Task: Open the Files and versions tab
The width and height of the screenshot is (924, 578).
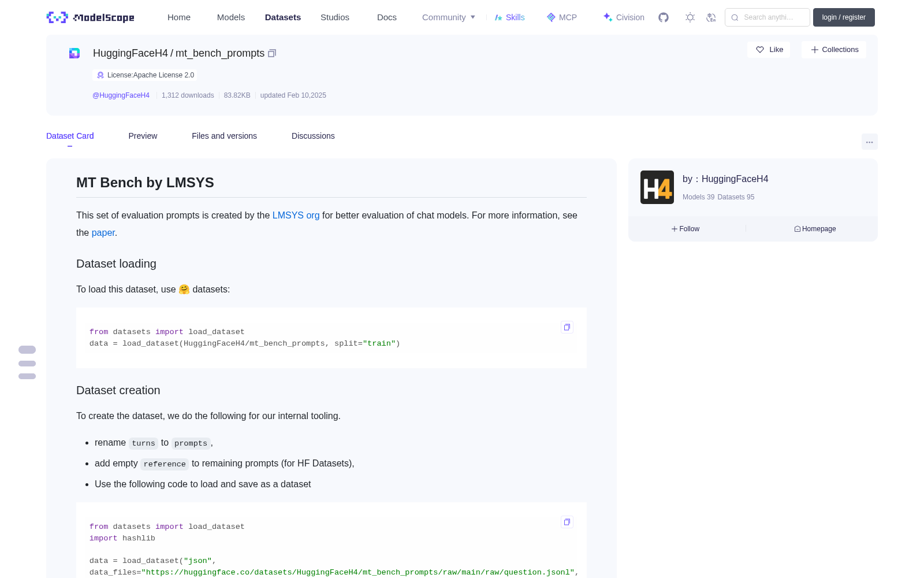Action: pyautogui.click(x=224, y=136)
